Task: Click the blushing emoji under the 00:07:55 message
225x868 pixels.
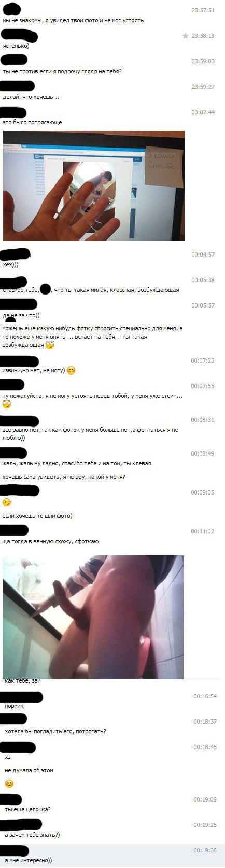Action: (7, 404)
